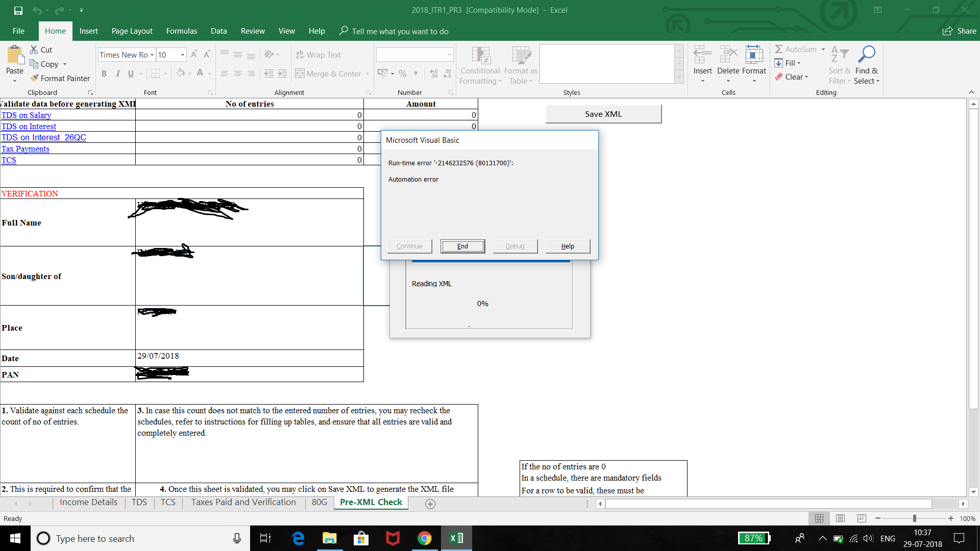Click the Find & Select magnifier icon
The height and width of the screenshot is (551, 980).
point(866,54)
